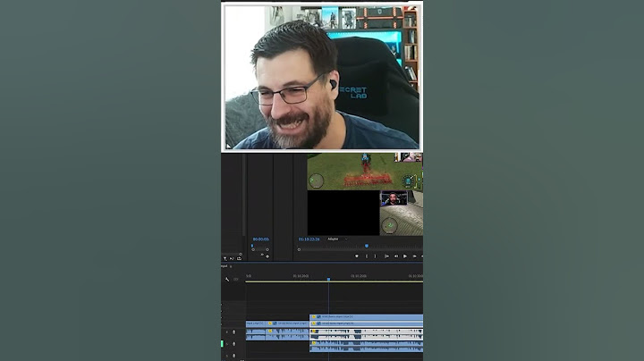Toggle the captions track icon beside wrench
Viewport: 644px width, 361px height.
(236, 280)
